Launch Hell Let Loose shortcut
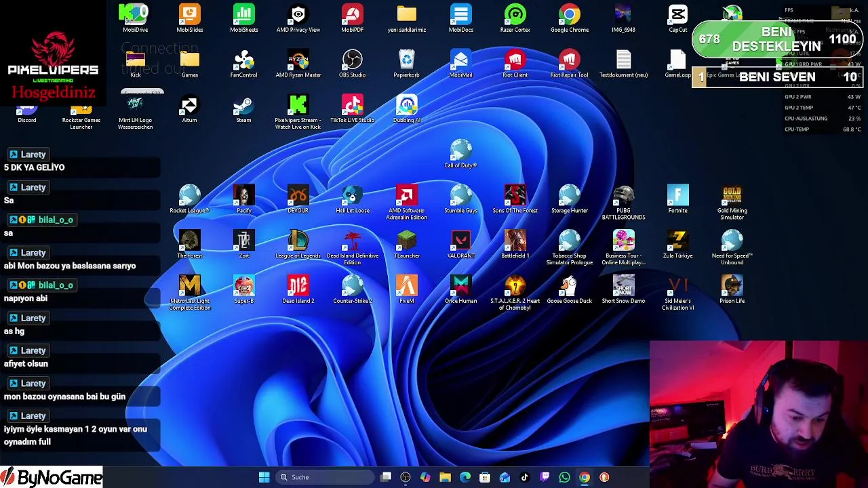Viewport: 868px width, 488px height. (x=352, y=199)
